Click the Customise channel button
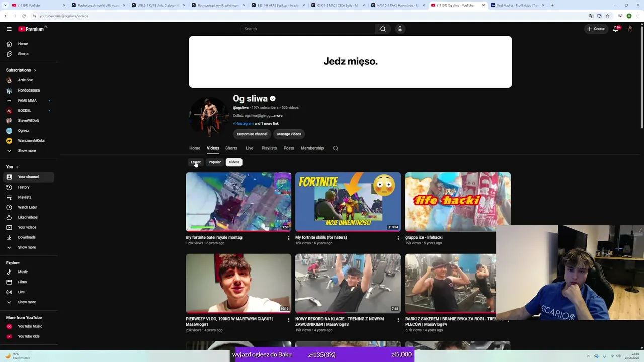The image size is (644, 362). pos(252,134)
